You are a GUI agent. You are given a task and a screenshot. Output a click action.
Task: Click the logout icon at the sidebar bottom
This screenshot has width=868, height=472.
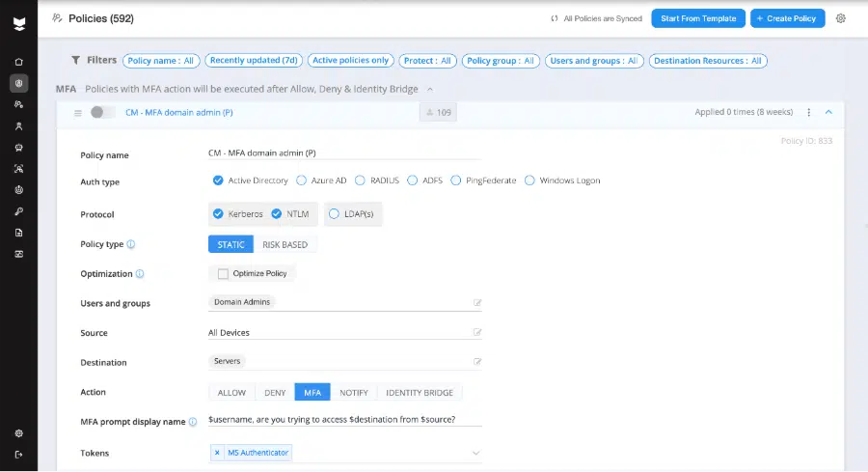coord(18,454)
